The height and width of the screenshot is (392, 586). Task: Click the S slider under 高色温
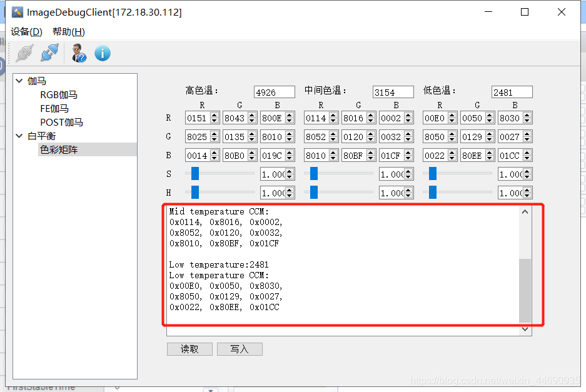[194, 174]
